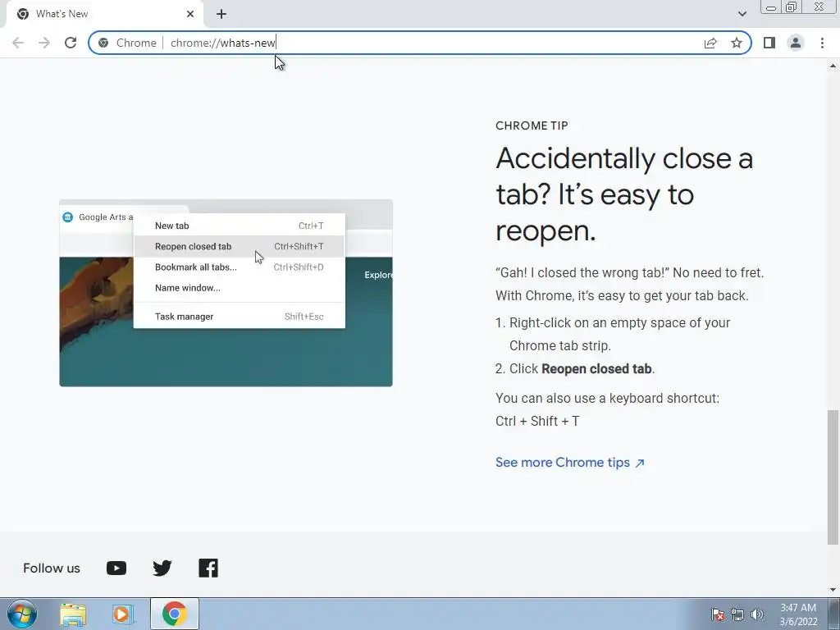This screenshot has width=840, height=630.
Task: Close the What's New tab
Action: click(190, 14)
